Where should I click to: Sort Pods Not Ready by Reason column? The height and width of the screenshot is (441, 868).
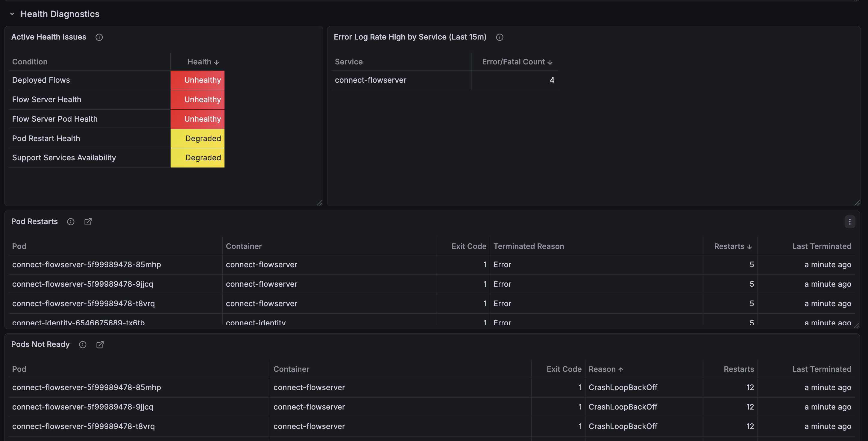(x=606, y=369)
